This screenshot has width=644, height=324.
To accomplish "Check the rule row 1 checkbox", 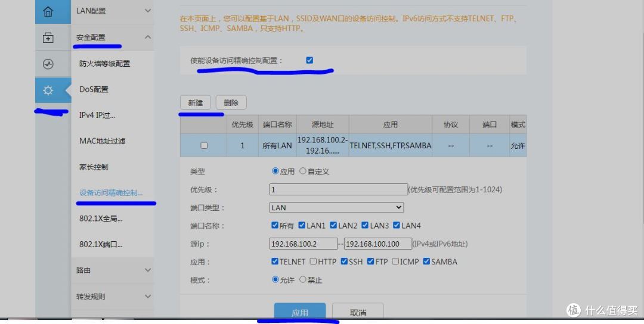I will (204, 145).
